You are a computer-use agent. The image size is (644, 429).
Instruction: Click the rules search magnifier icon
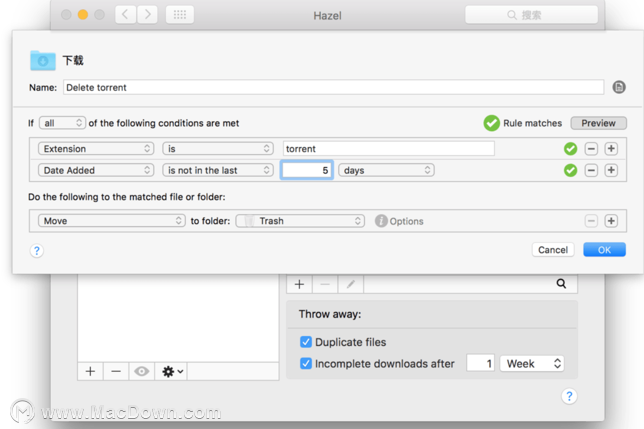(x=561, y=283)
